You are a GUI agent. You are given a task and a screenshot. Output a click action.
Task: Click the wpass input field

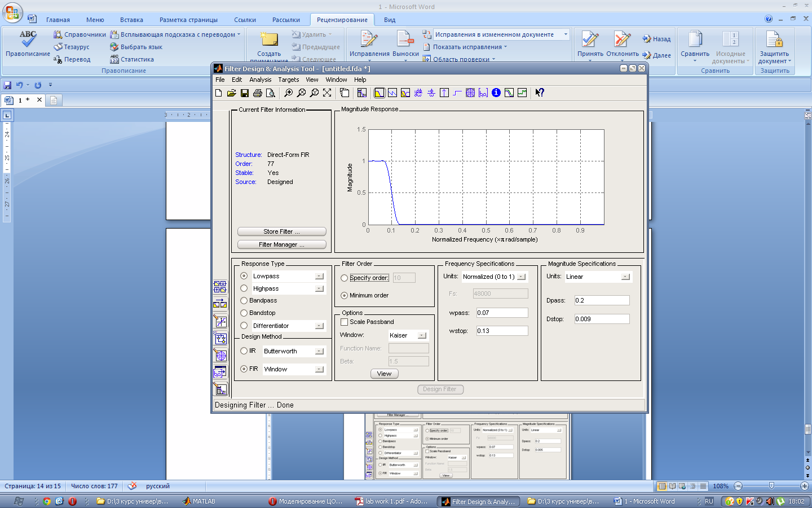tap(501, 313)
